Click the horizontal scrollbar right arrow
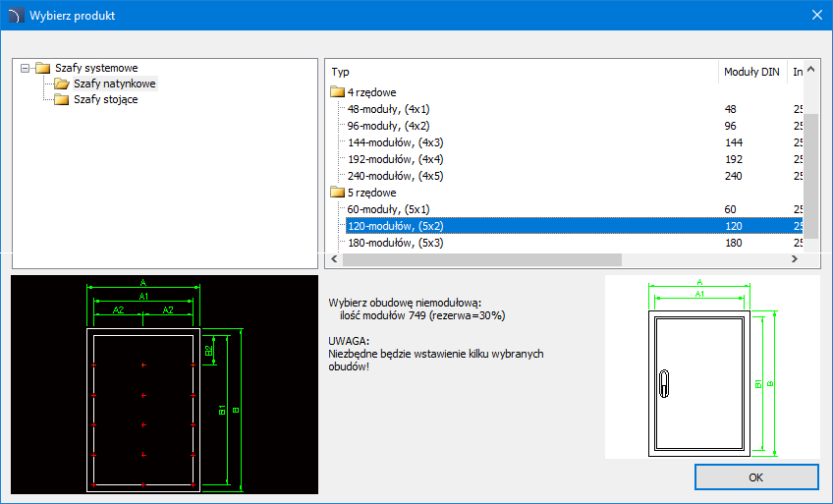Screen dimensions: 833x504 pyautogui.click(x=797, y=259)
